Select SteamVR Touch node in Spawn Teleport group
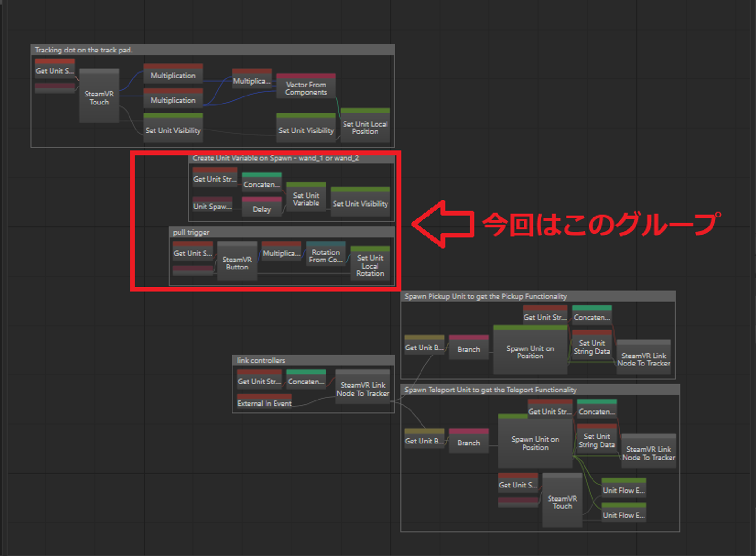Screen dimensions: 756x556 tap(562, 500)
